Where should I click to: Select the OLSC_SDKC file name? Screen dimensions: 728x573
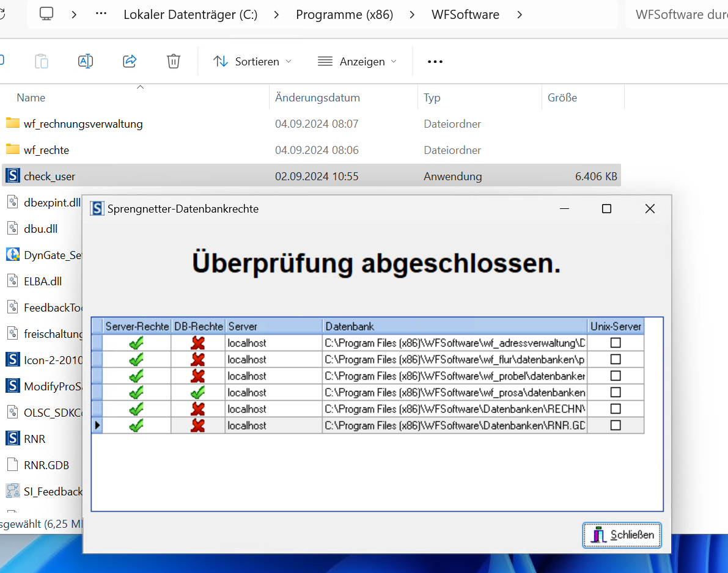pos(53,412)
